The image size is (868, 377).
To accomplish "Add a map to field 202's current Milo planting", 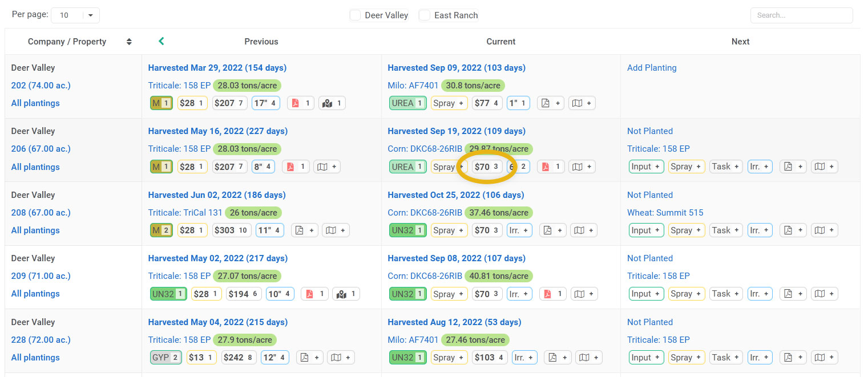I will (582, 103).
